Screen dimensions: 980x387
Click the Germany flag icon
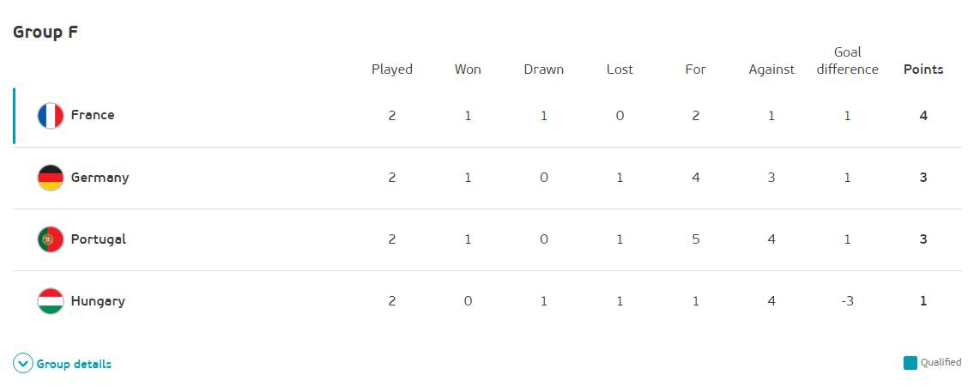tap(51, 178)
